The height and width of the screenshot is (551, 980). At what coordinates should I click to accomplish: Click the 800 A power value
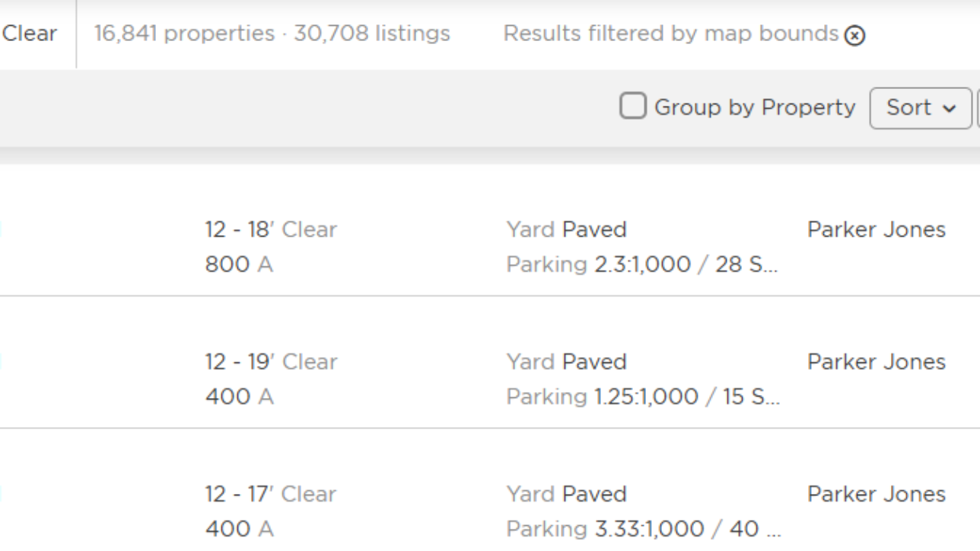click(238, 264)
